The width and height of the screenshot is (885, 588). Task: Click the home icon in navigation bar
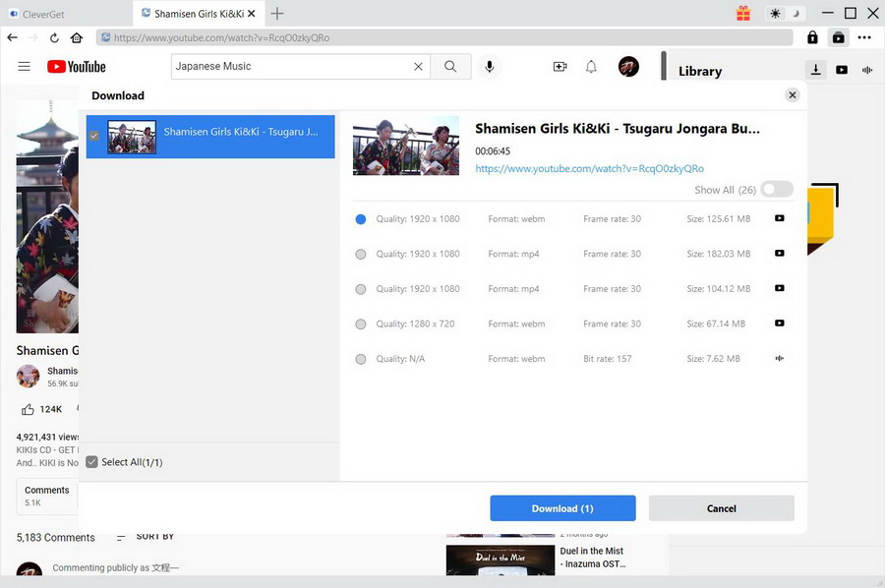pyautogui.click(x=77, y=37)
